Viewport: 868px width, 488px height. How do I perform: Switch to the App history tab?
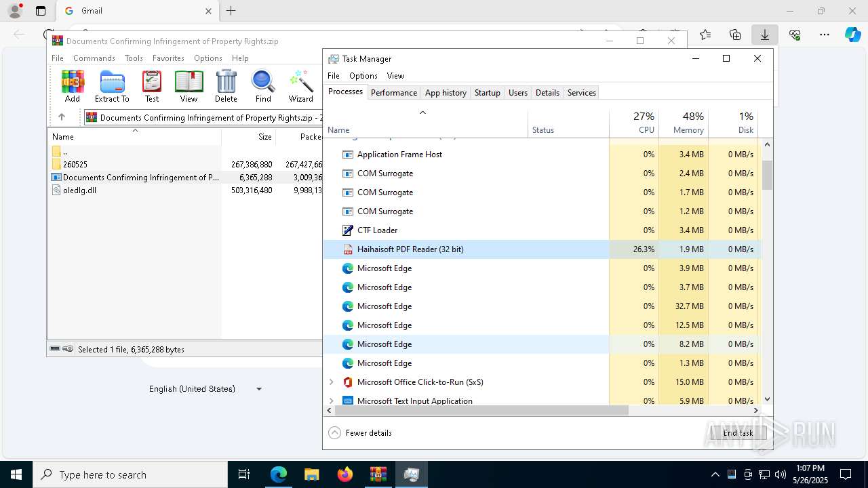(x=446, y=93)
